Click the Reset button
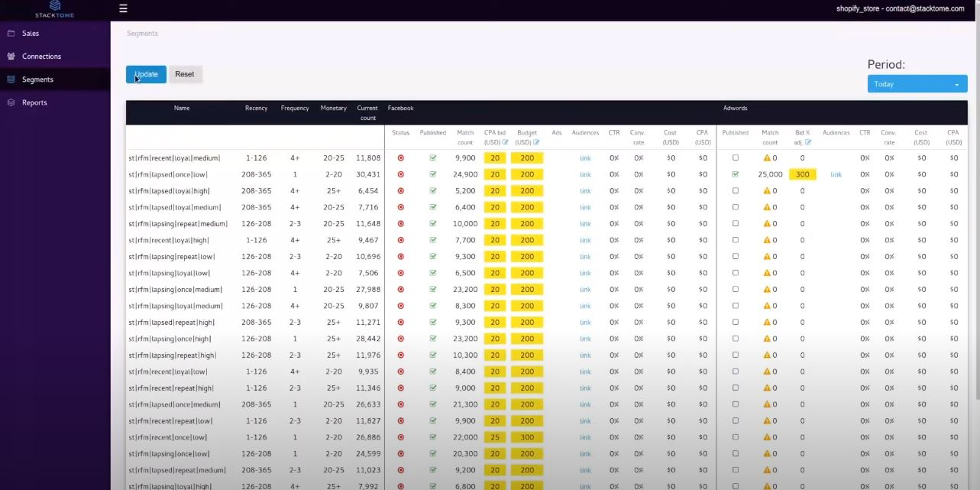Image resolution: width=980 pixels, height=490 pixels. [185, 74]
